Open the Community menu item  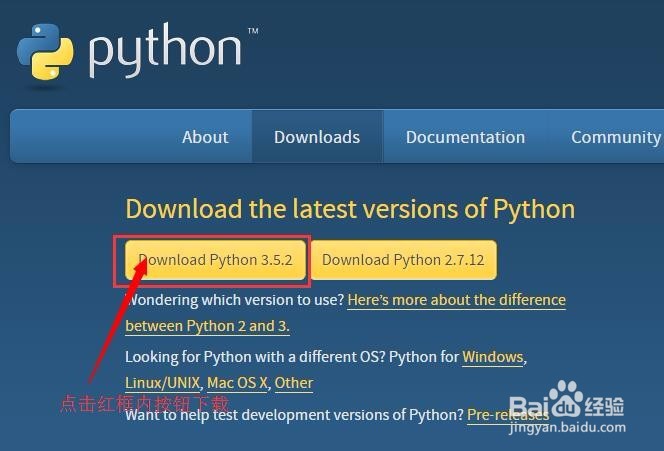click(x=616, y=137)
